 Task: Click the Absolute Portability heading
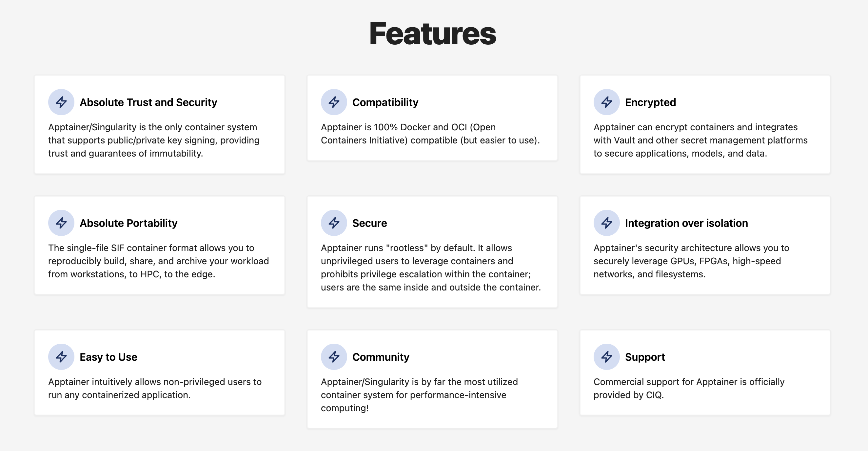[x=128, y=223]
